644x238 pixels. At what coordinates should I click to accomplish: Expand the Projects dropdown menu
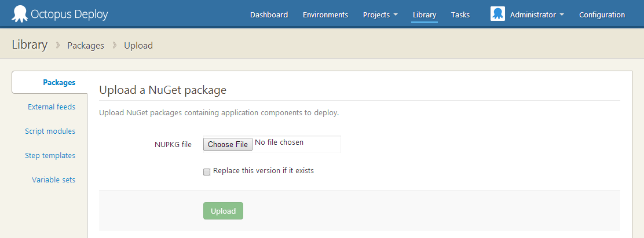pos(380,15)
